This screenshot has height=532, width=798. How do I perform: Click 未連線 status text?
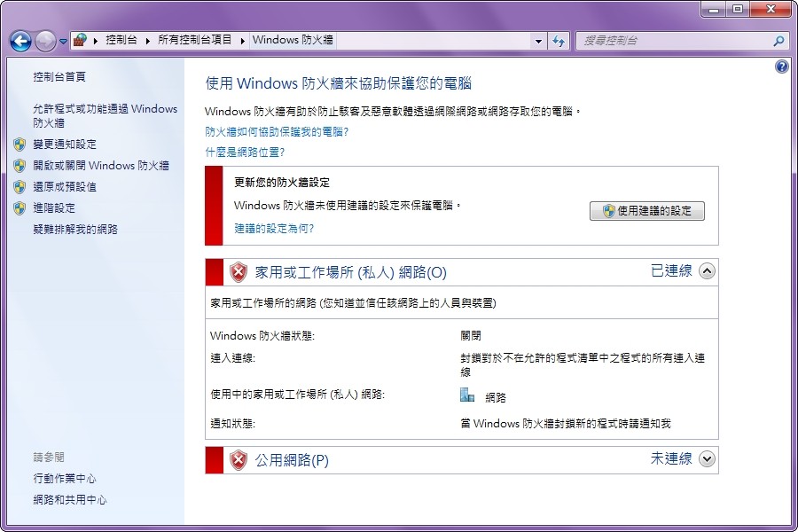click(x=671, y=458)
